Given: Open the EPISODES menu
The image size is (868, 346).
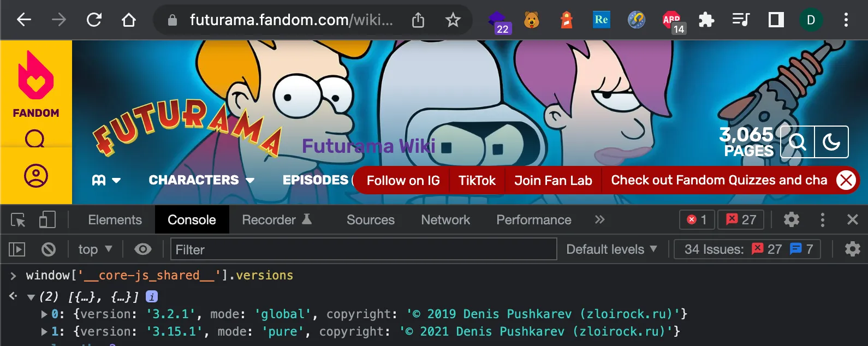Looking at the screenshot, I should pos(316,180).
